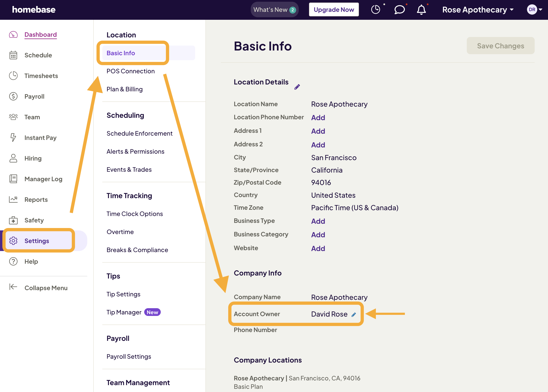
Task: Go to Alerts & Permissions
Action: (135, 152)
